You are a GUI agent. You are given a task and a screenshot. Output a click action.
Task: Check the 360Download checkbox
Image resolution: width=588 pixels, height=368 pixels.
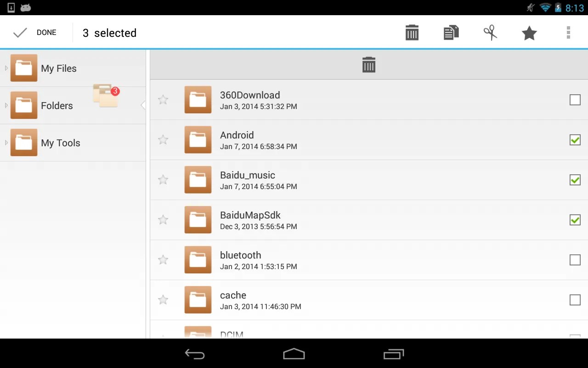[575, 100]
